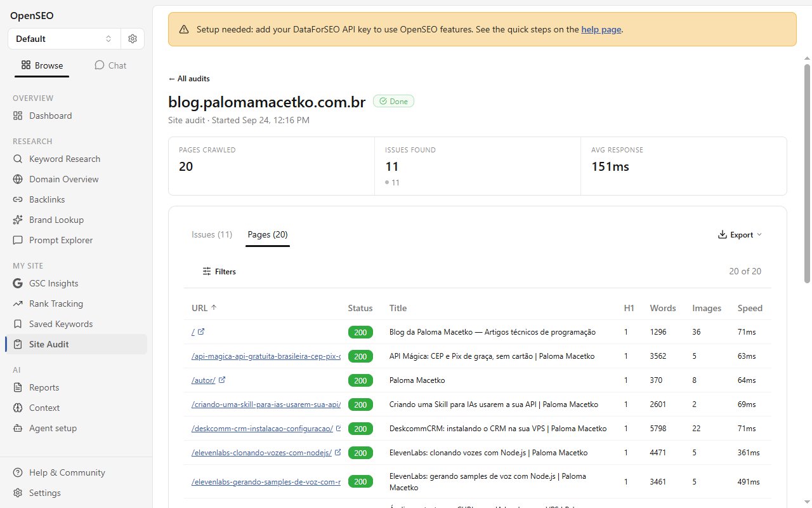The image size is (812, 508).
Task: Click the 151ms average response value
Action: click(610, 166)
